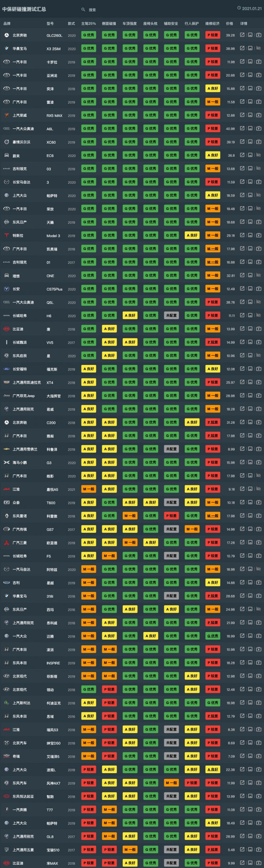This screenshot has width=264, height=868.
Task: Click underlined P 较差 badge in 昂科威 row
Action: pos(213,622)
